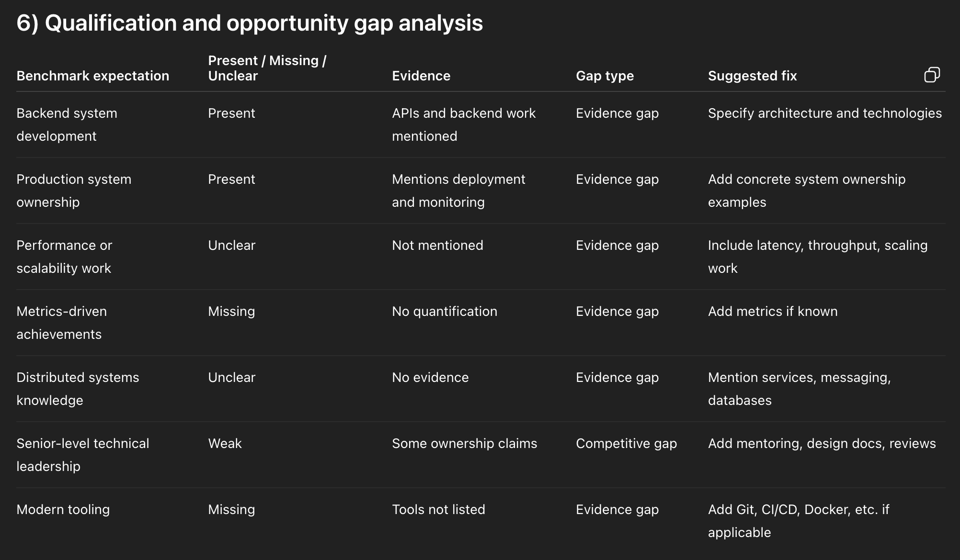Click the 'Present / Missing / Unclear' column header
The width and height of the screenshot is (960, 560).
tap(267, 68)
